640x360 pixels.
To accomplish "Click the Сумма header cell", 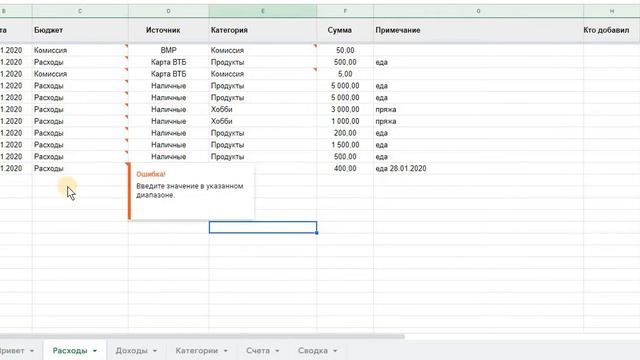I will [x=345, y=30].
